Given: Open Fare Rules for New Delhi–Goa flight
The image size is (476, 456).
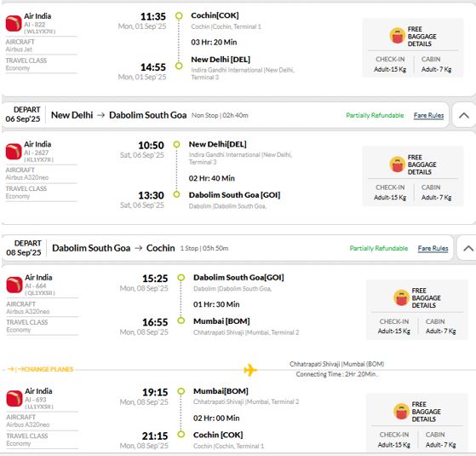Looking at the screenshot, I should point(428,115).
